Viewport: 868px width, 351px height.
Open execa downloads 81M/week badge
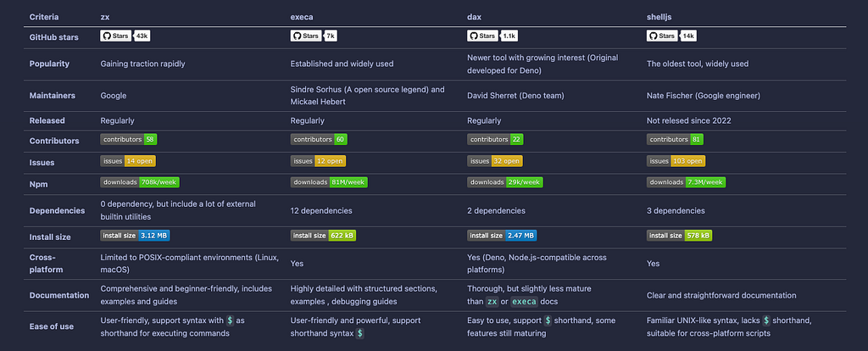(x=329, y=182)
